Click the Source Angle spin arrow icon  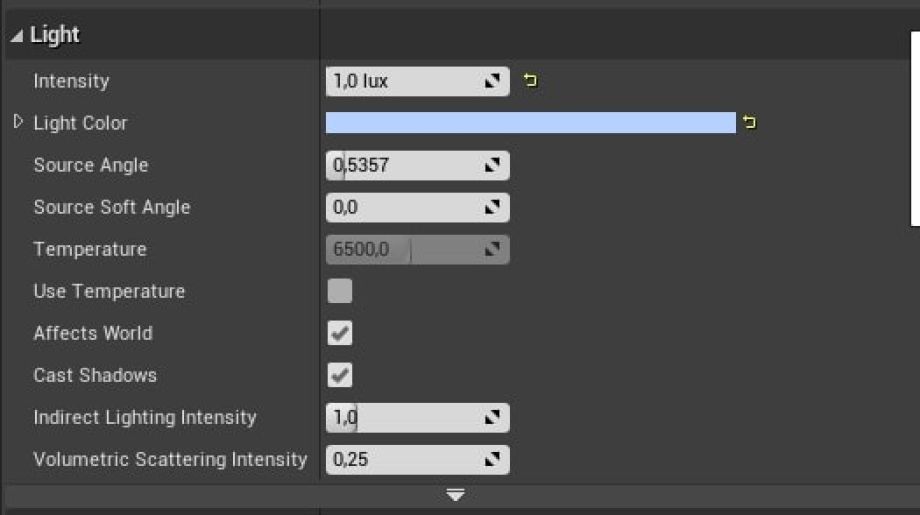[491, 165]
